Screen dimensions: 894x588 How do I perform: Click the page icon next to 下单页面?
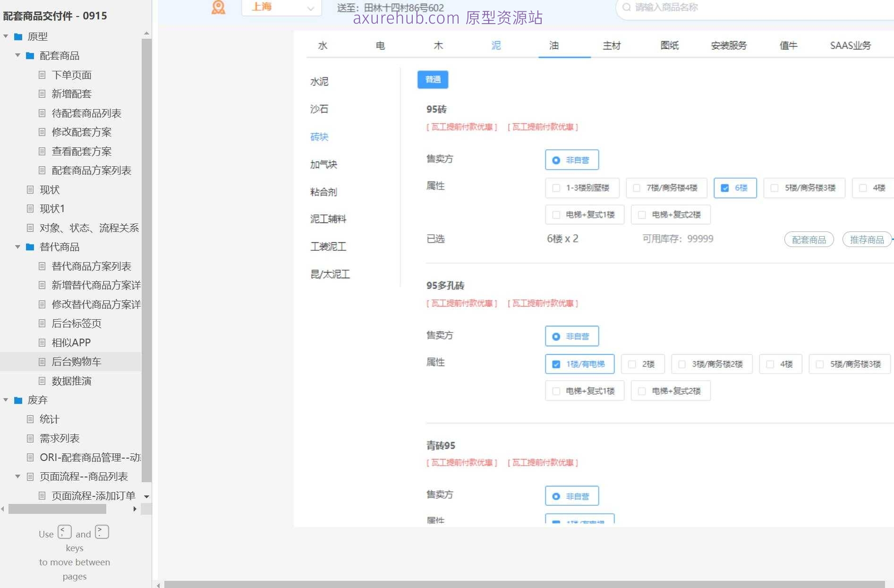[x=42, y=75]
